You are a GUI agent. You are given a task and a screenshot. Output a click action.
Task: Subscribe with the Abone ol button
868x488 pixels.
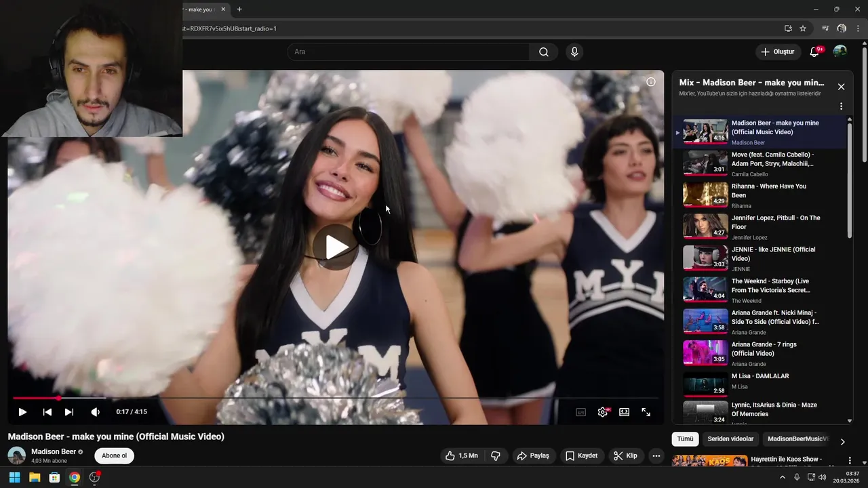point(114,455)
